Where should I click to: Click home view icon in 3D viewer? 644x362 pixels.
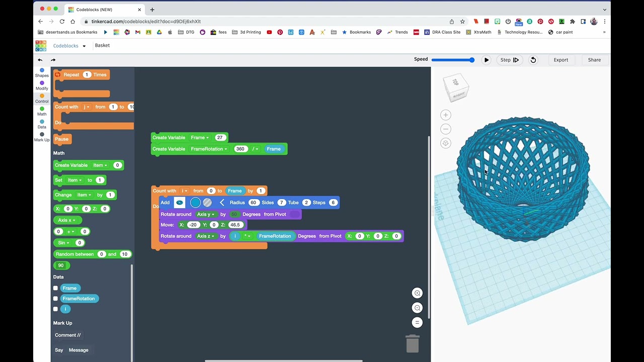click(446, 143)
